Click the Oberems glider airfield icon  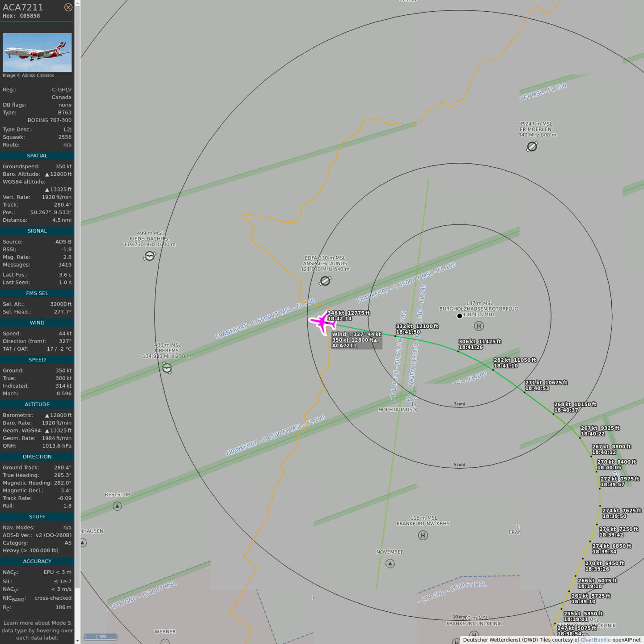tap(167, 368)
